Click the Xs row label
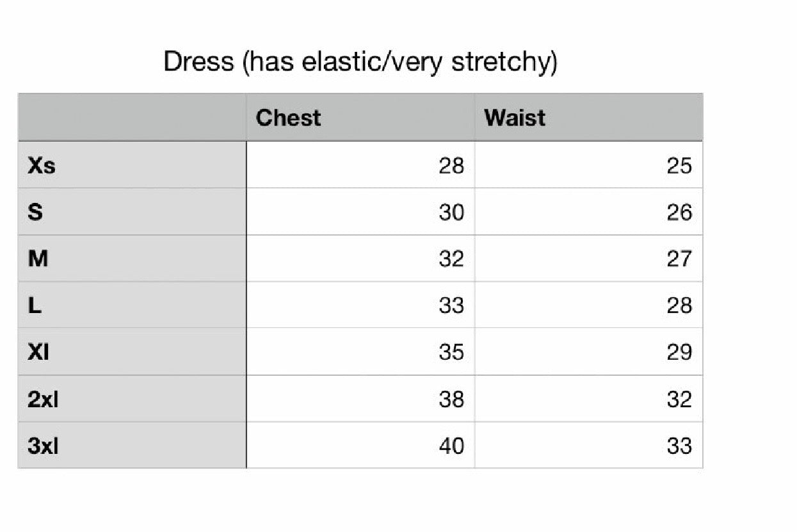Viewport: 797px width, 532px height. tap(42, 166)
